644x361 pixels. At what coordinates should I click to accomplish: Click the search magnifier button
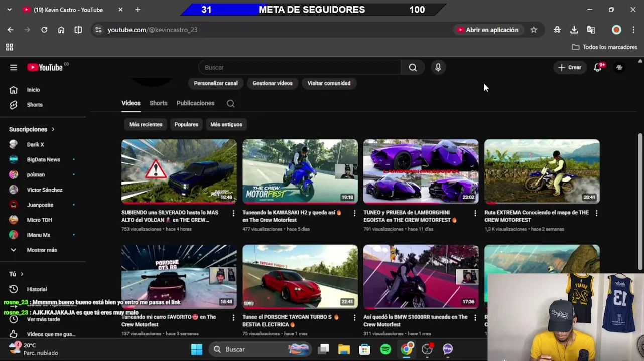tap(413, 67)
